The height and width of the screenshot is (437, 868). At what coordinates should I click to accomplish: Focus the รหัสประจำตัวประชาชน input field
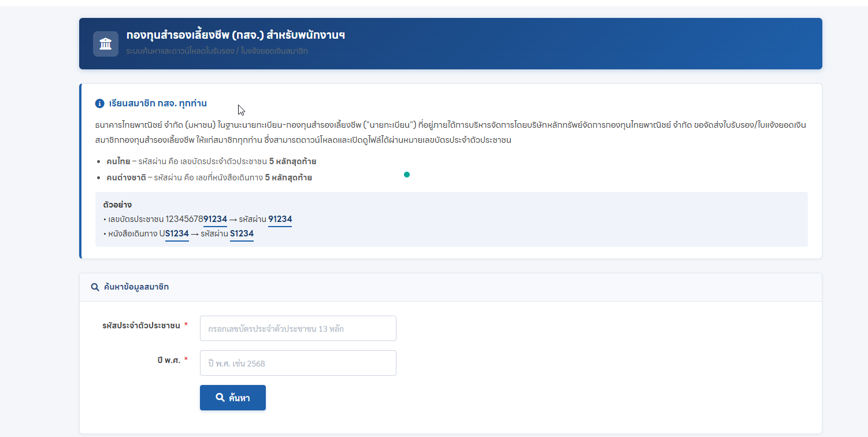(x=298, y=328)
